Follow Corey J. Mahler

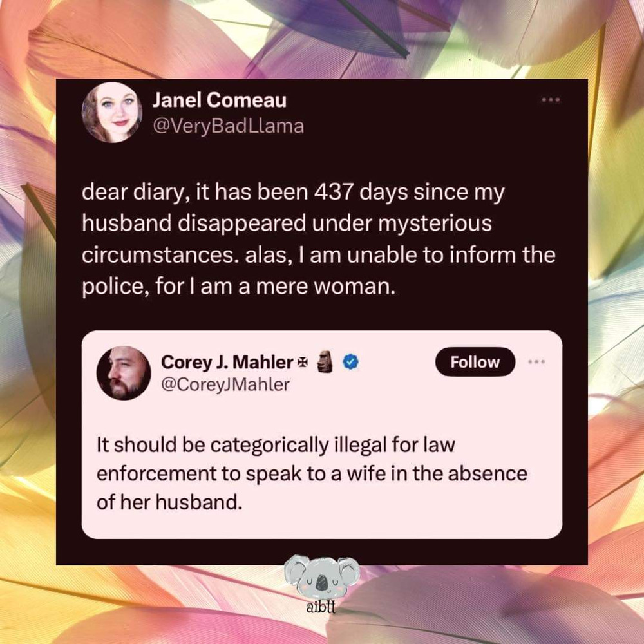[x=475, y=362]
